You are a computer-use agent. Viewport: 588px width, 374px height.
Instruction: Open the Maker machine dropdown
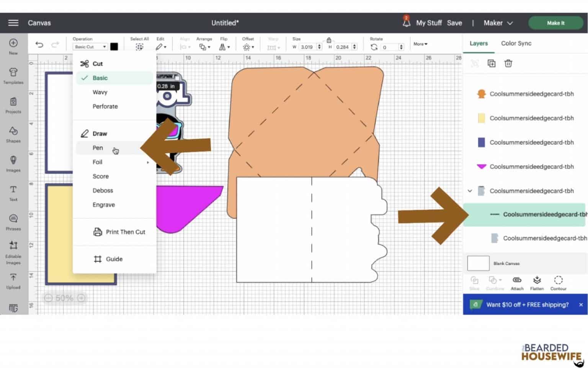point(498,23)
